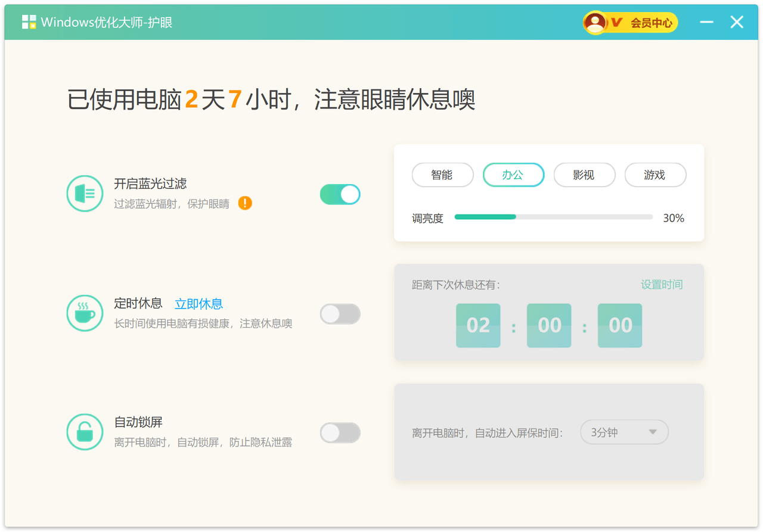The image size is (763, 532).
Task: Click the hours box showing 02
Action: tap(478, 325)
